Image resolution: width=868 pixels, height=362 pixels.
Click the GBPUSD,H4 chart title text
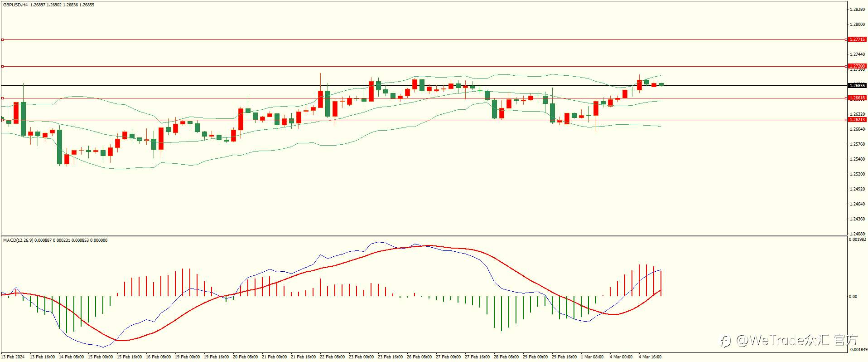(15, 5)
